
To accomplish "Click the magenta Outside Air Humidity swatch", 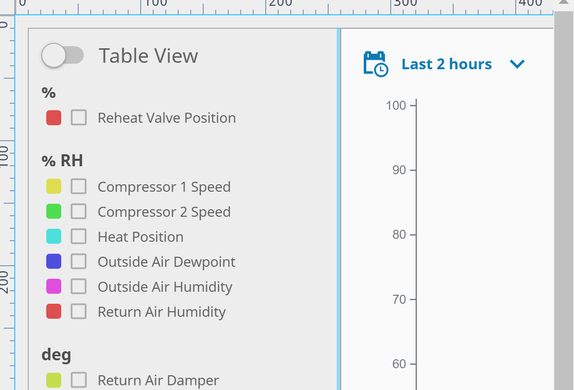I will pyautogui.click(x=54, y=286).
